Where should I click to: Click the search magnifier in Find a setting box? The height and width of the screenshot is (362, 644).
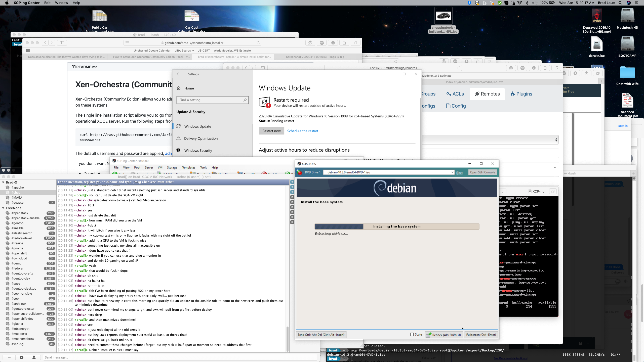[x=245, y=100]
